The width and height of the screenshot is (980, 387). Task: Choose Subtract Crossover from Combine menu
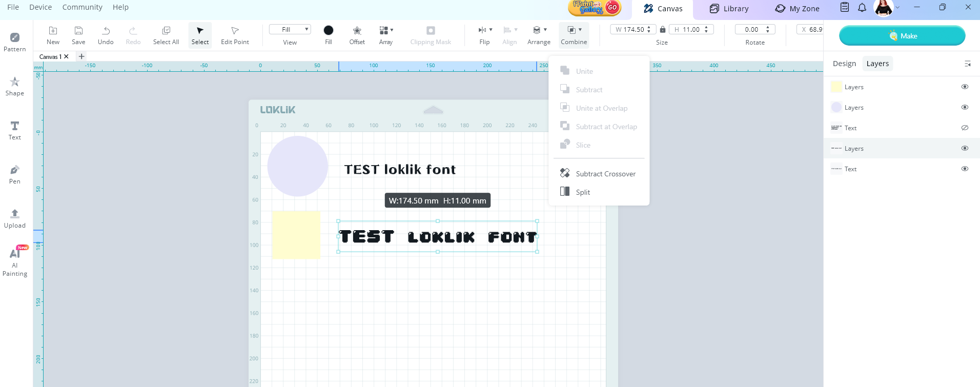tap(605, 174)
